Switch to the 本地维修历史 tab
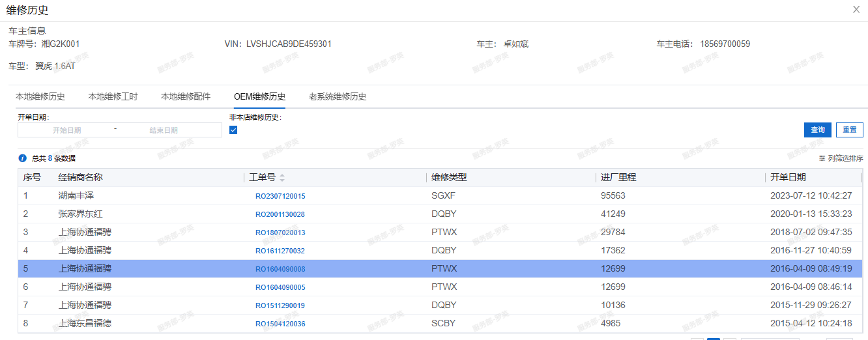The image size is (868, 340). click(x=40, y=96)
